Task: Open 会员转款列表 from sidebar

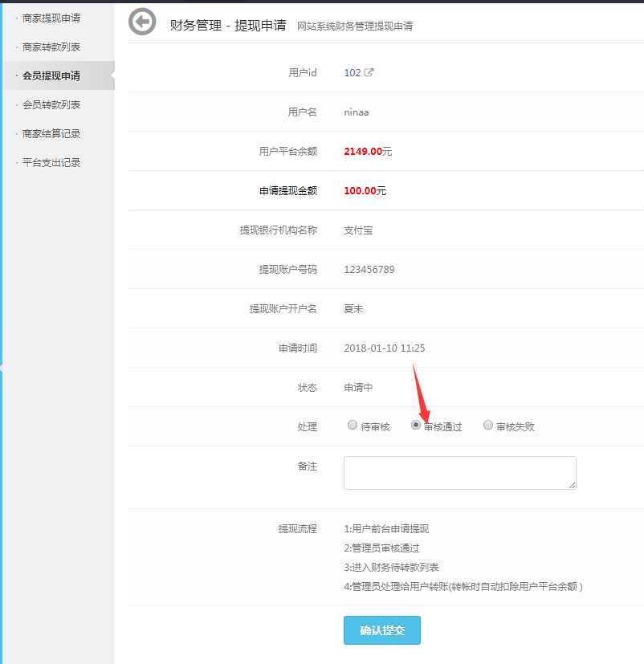Action: point(51,104)
